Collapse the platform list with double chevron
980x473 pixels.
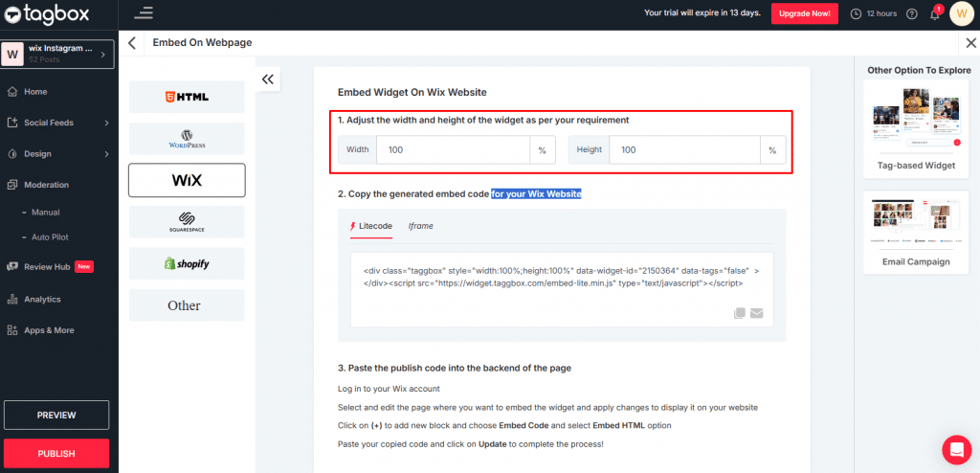tap(268, 80)
